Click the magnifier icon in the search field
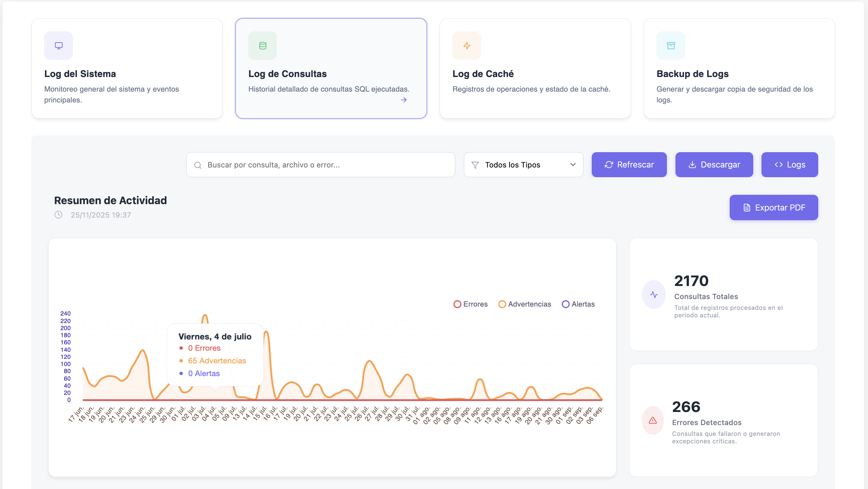 198,165
